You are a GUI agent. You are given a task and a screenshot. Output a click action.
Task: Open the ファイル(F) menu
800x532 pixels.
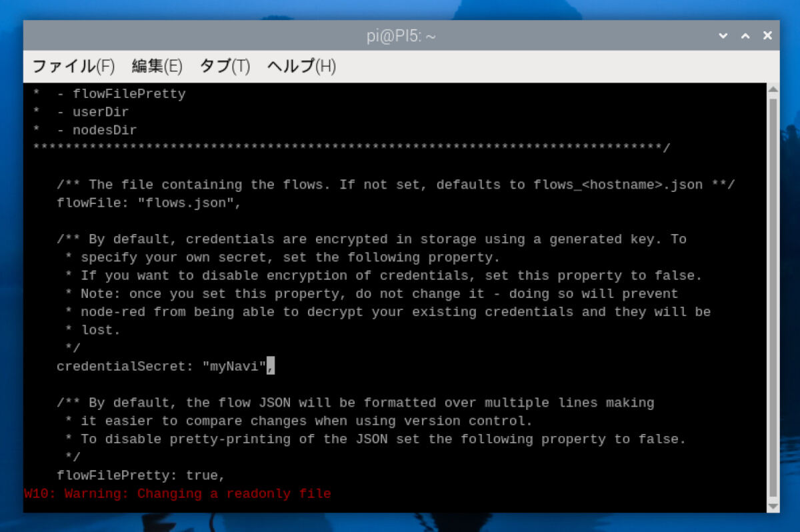(x=73, y=66)
